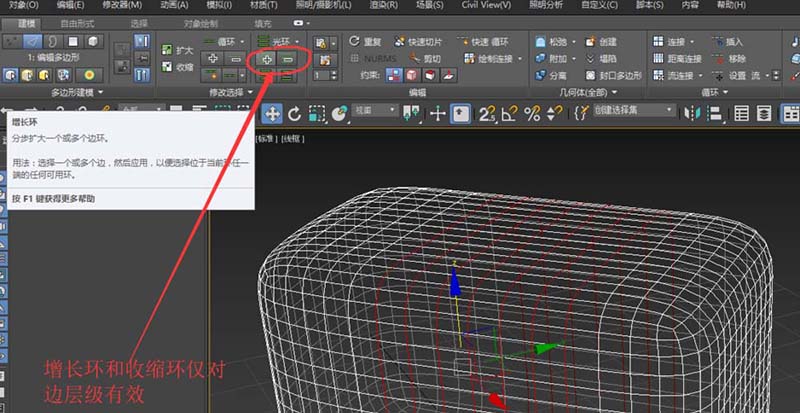Image resolution: width=800 pixels, height=413 pixels.
Task: Open the 渲染(R) menu
Action: tap(383, 5)
